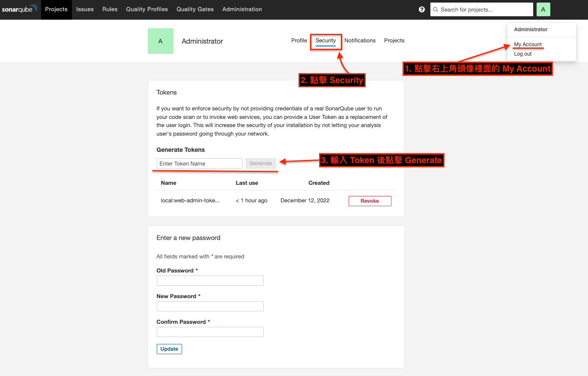Image resolution: width=588 pixels, height=376 pixels.
Task: Switch to the Profile tab
Action: 299,40
